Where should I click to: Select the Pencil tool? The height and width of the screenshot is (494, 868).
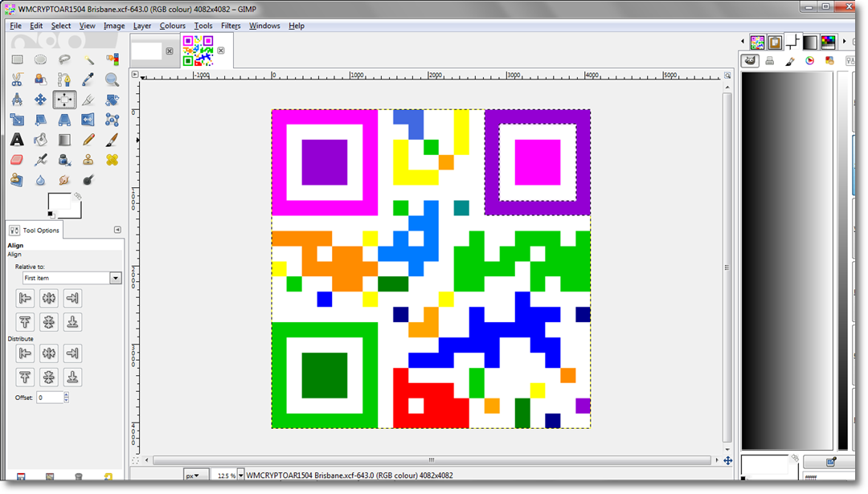[x=88, y=140]
